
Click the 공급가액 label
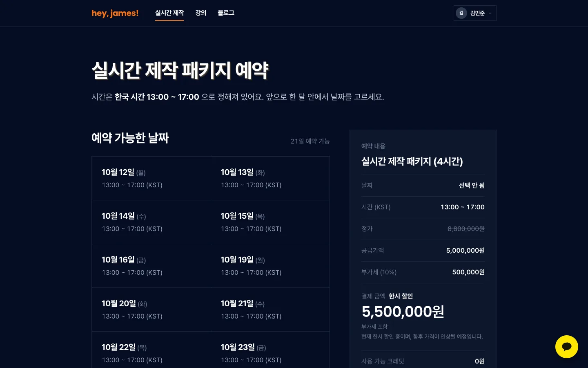click(372, 250)
